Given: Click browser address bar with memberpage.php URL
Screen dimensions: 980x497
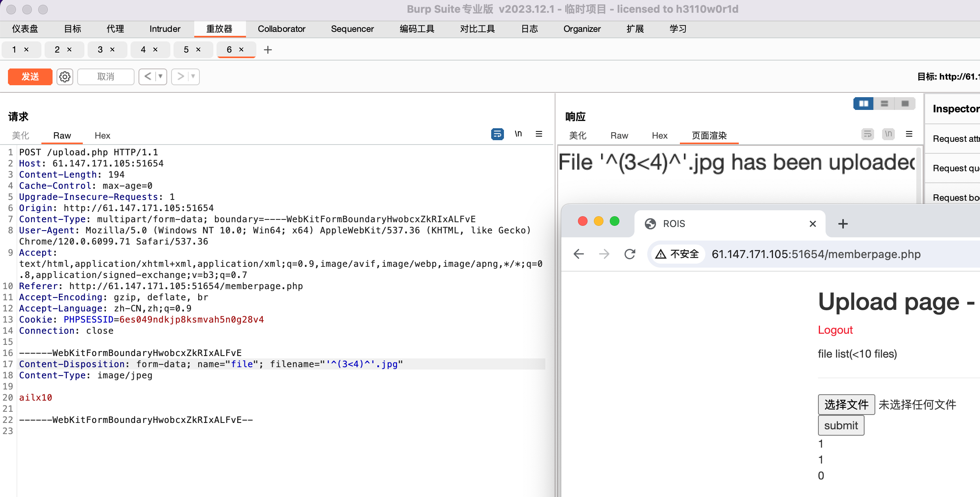Looking at the screenshot, I should pos(816,254).
